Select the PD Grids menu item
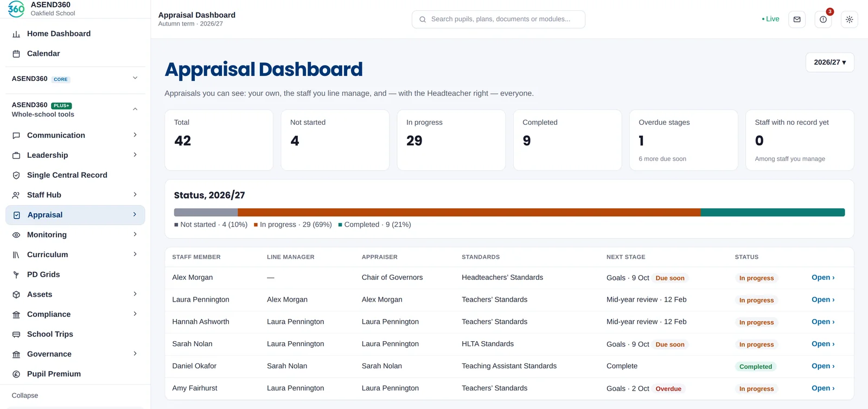Viewport: 868px width, 409px height. [x=75, y=274]
